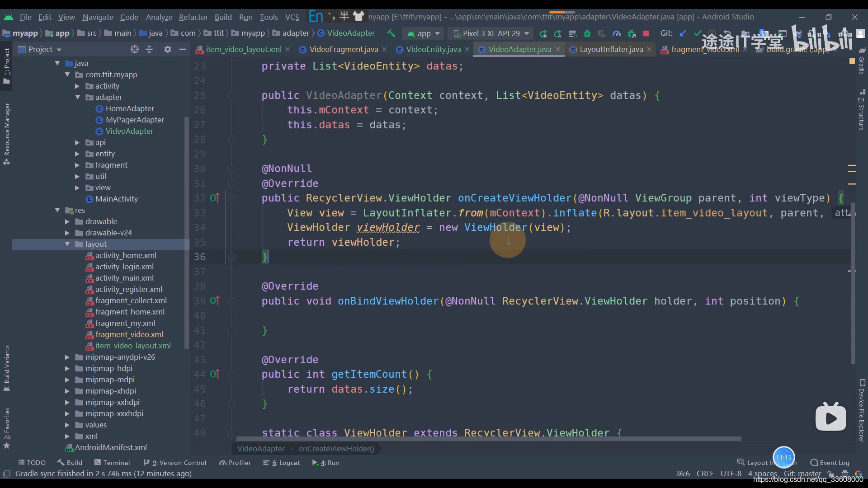Open the Build menu
The height and width of the screenshot is (488, 868).
click(x=223, y=17)
